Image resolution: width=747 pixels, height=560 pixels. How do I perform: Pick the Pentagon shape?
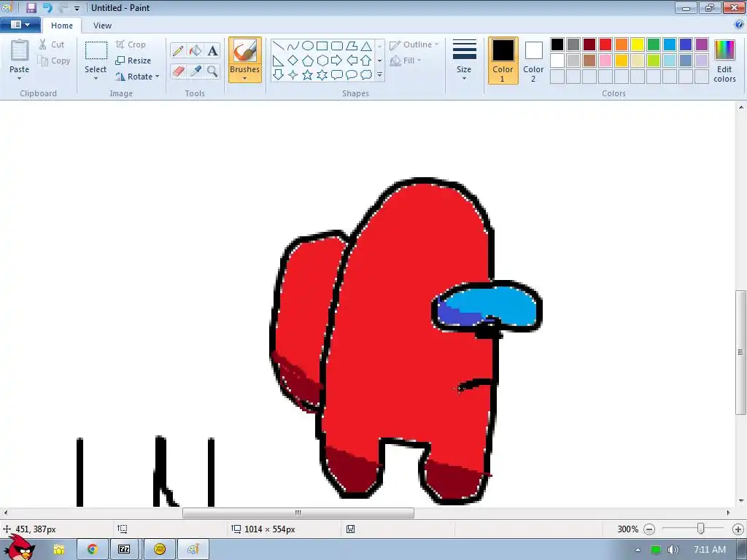pyautogui.click(x=308, y=61)
